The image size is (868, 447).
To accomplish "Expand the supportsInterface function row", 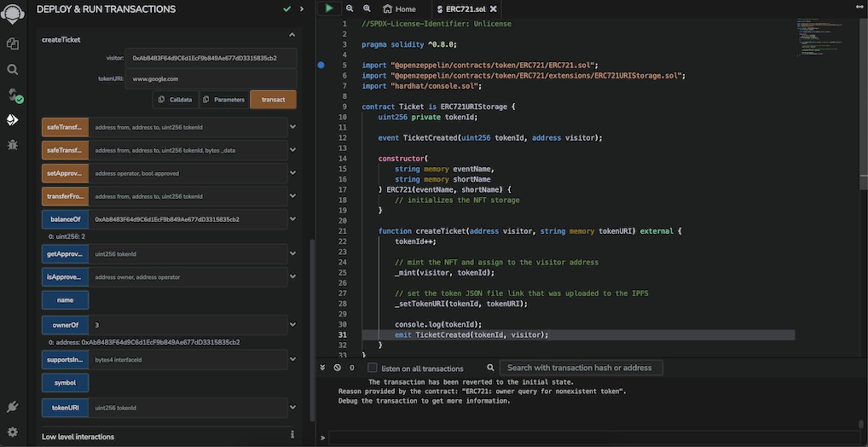I will (x=292, y=359).
